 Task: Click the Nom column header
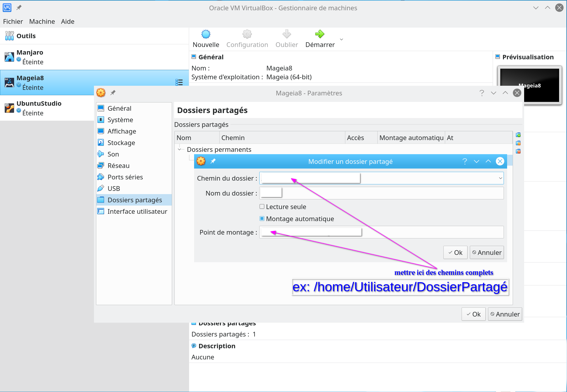pyautogui.click(x=197, y=138)
